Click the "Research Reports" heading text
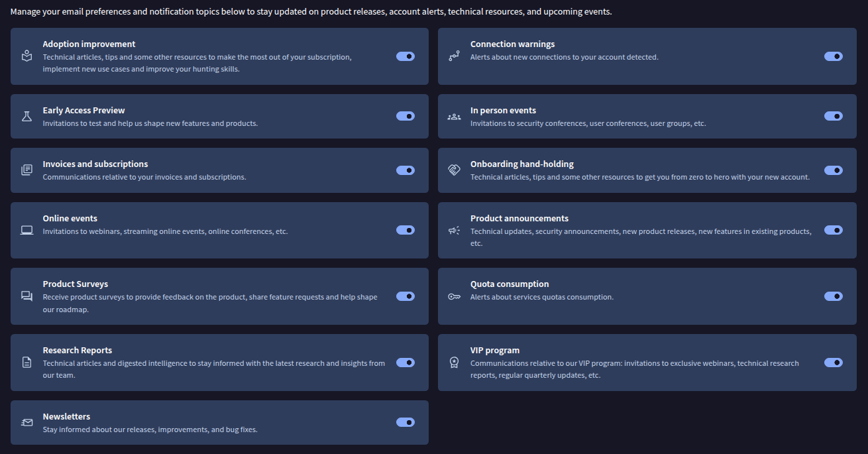This screenshot has height=454, width=868. [78, 350]
